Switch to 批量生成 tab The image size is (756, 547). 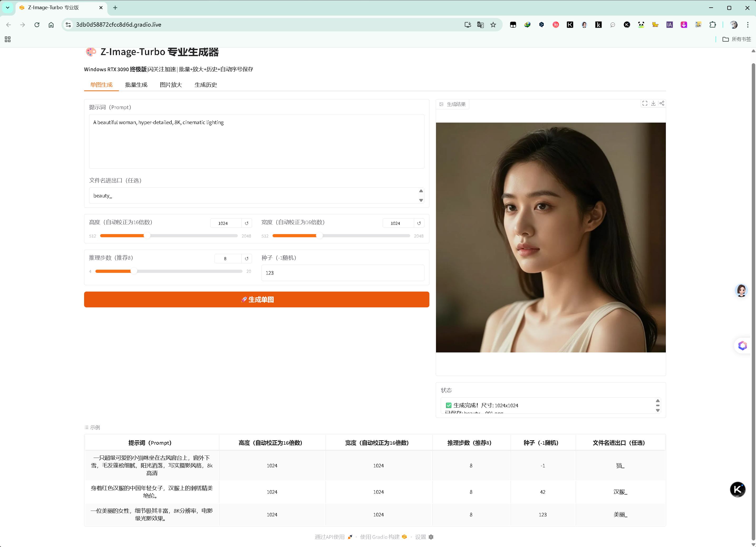(136, 85)
